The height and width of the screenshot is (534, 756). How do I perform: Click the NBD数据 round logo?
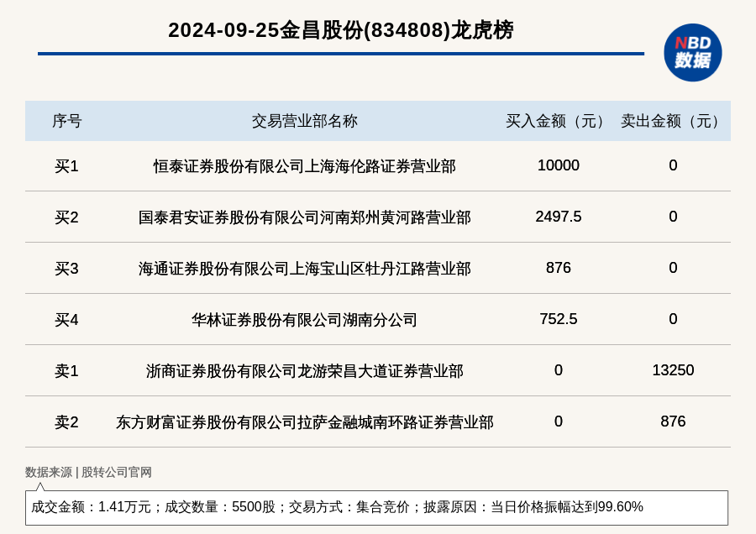point(692,53)
